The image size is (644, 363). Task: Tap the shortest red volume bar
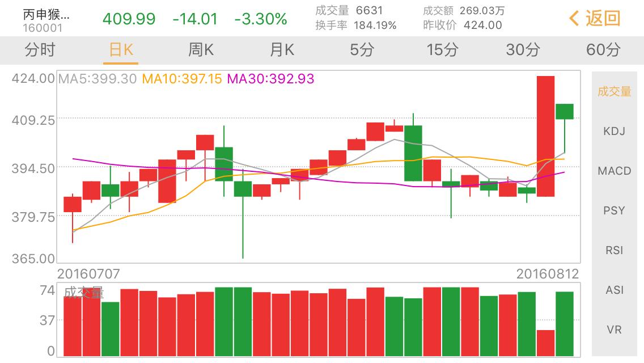coord(545,343)
